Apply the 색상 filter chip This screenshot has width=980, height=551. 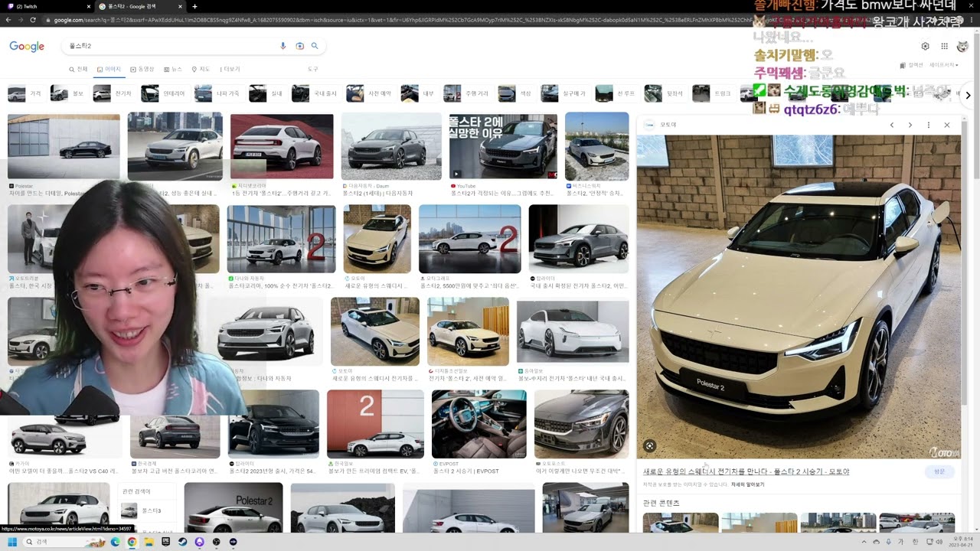click(515, 93)
